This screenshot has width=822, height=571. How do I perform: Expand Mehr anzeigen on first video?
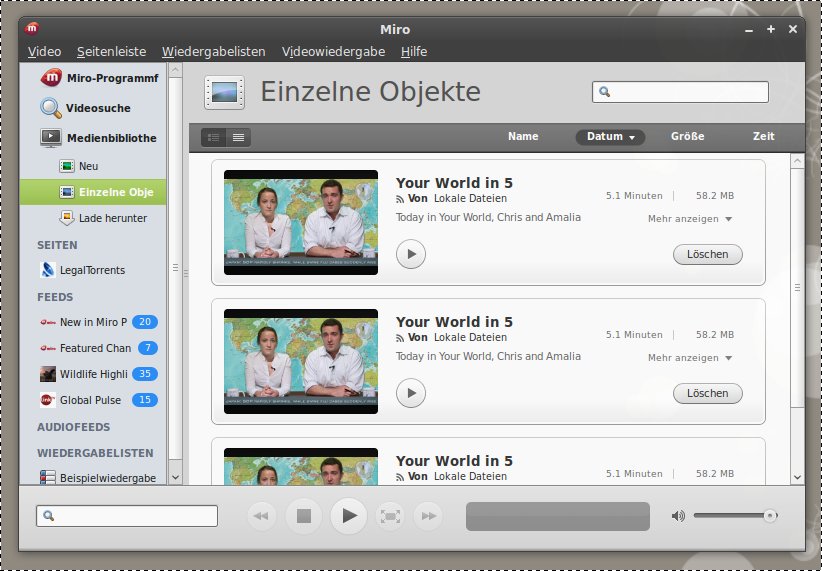690,219
